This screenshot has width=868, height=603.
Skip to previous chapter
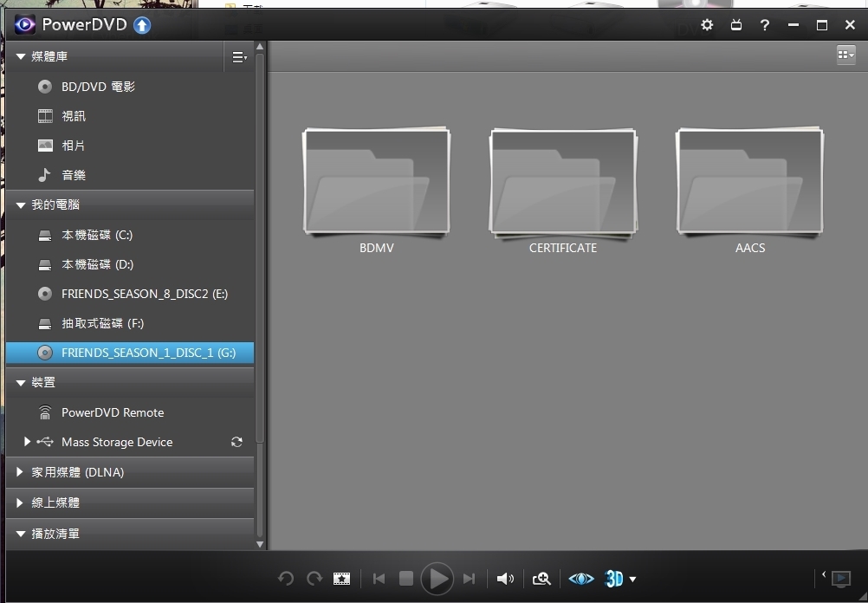[x=379, y=579]
